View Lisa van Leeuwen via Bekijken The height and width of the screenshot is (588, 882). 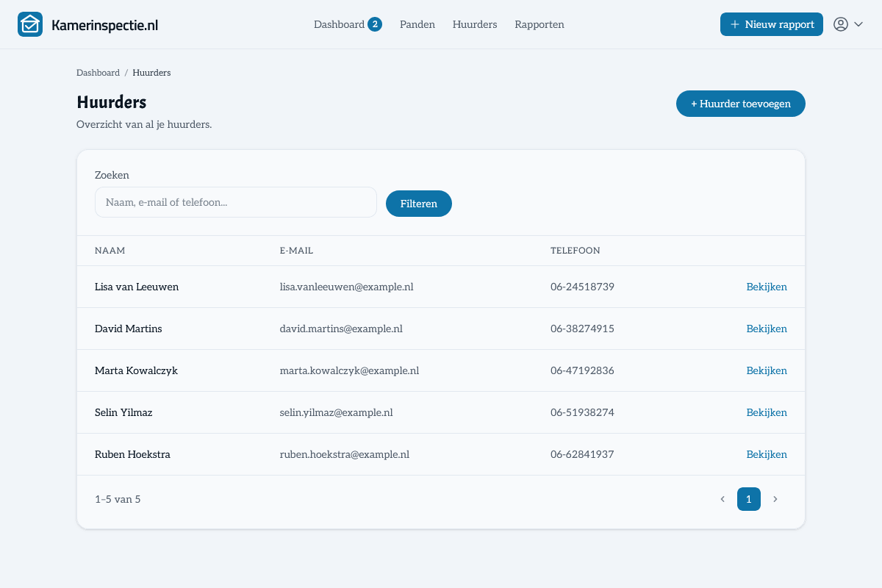[767, 287]
